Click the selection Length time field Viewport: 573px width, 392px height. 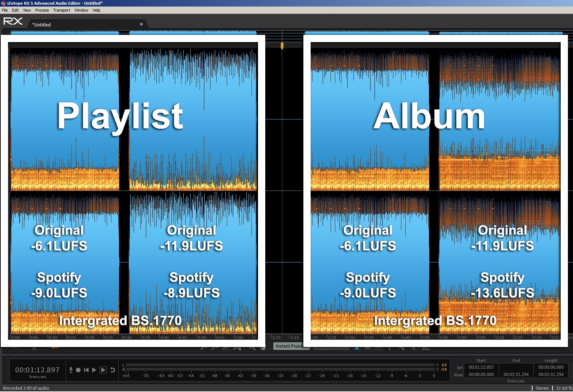551,367
